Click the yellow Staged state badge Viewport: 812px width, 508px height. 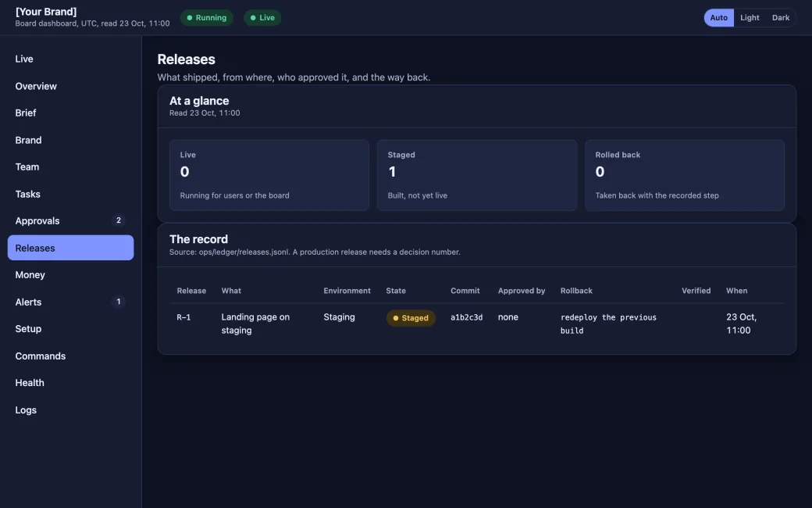coord(411,318)
